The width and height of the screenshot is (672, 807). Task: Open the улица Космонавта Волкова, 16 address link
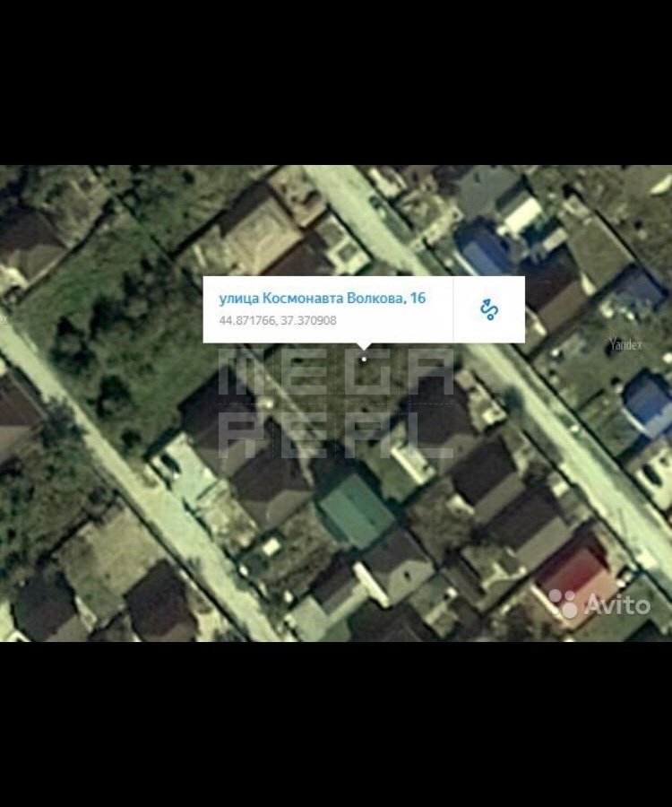point(323,299)
